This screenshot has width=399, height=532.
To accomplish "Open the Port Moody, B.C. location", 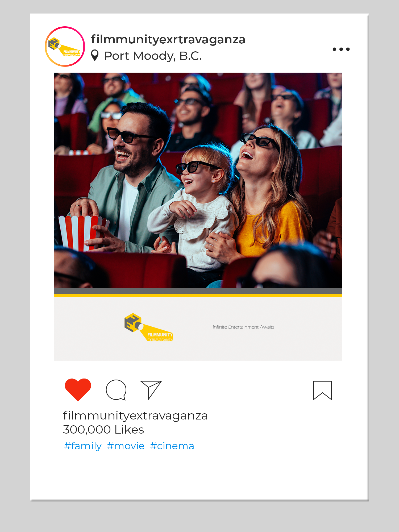I will 153,56.
